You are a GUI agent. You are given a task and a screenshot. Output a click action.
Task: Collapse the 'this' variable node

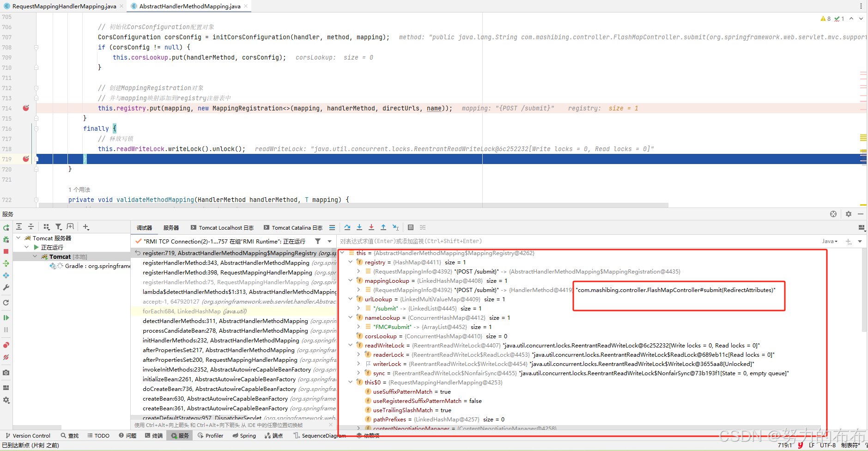click(x=342, y=253)
